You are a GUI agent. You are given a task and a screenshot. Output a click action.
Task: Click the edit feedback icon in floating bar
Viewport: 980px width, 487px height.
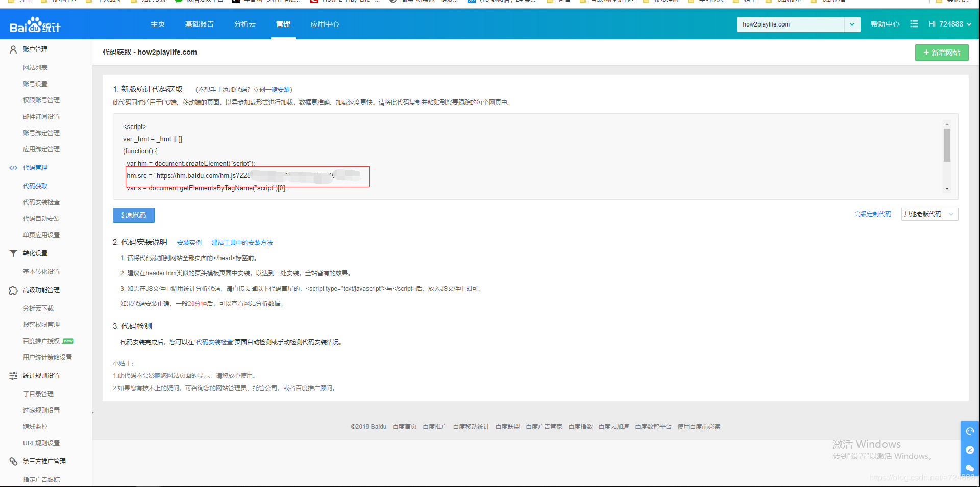point(970,450)
